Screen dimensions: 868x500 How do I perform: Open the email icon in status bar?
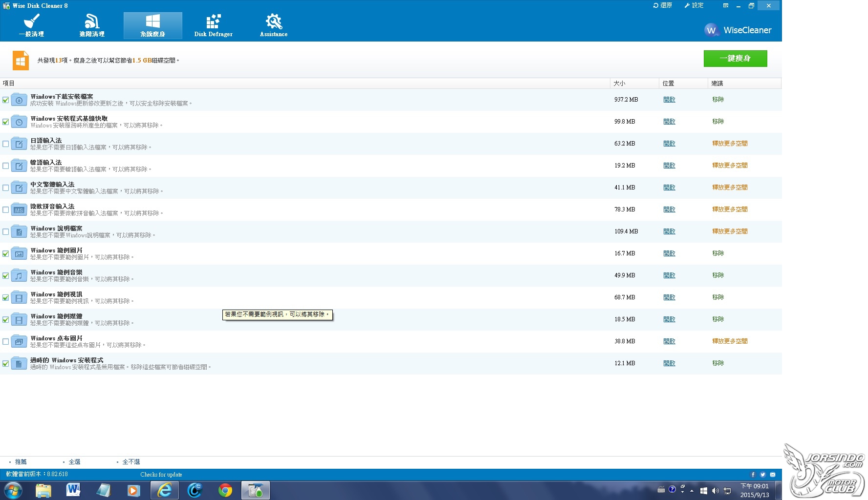773,475
